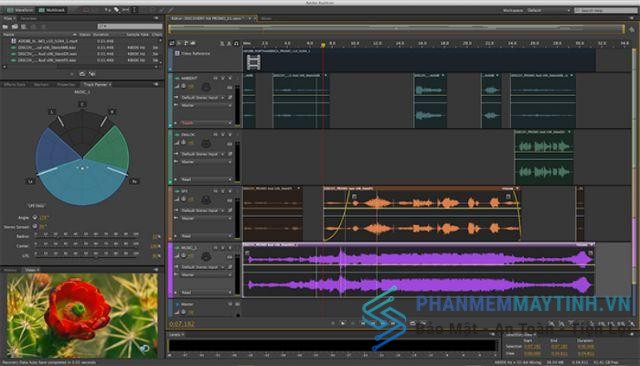Viewport: 640px width, 366px height.
Task: Select the Razor tool in top toolbar
Action: point(116,10)
